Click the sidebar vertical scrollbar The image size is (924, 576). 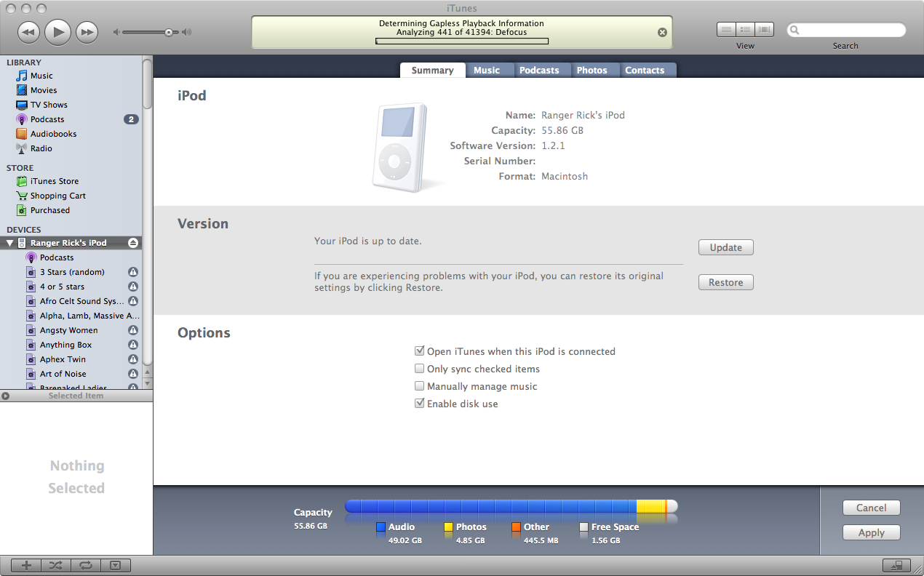pyautogui.click(x=148, y=84)
